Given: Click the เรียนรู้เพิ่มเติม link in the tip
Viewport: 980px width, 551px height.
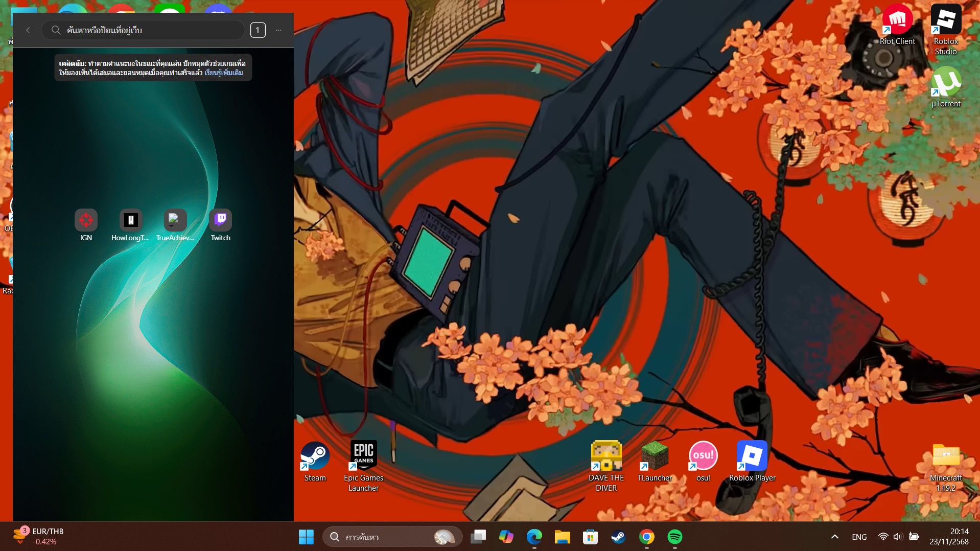Looking at the screenshot, I should [224, 73].
